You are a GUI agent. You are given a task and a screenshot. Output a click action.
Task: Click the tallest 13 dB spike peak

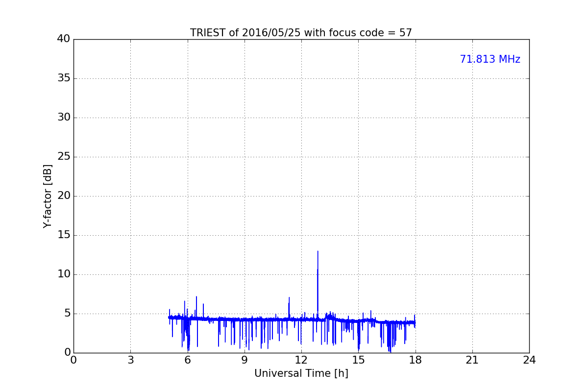pos(318,251)
